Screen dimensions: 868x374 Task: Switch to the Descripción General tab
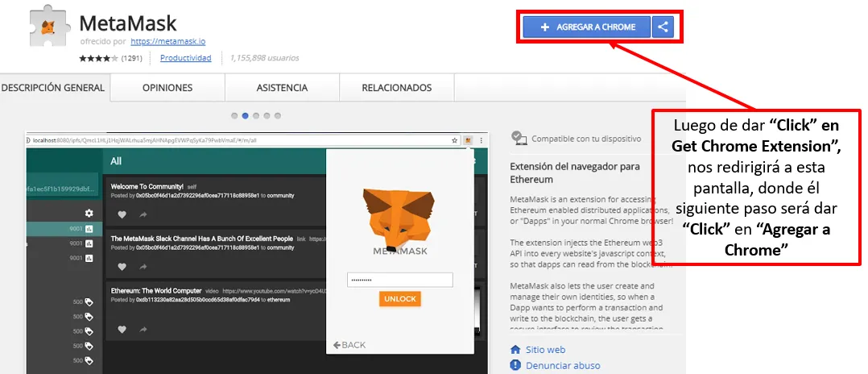(x=53, y=88)
